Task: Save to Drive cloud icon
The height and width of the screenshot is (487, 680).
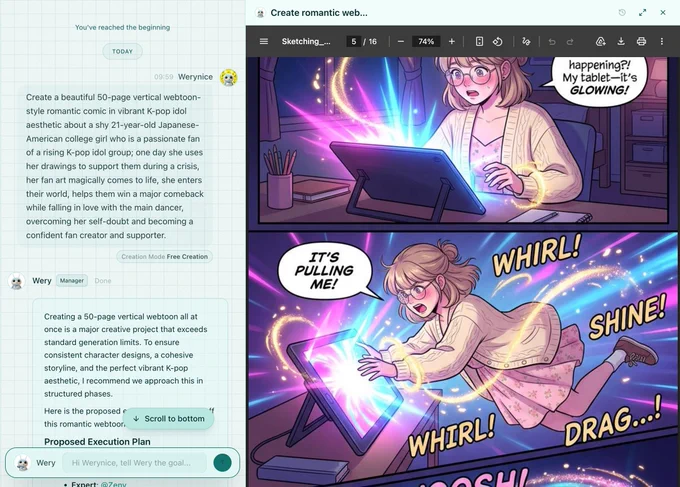Action: (601, 41)
